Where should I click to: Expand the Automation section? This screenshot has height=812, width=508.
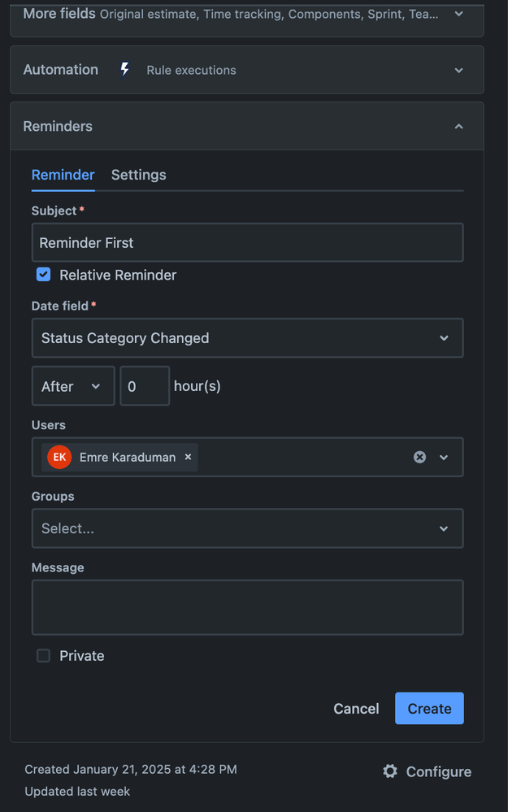coord(458,70)
